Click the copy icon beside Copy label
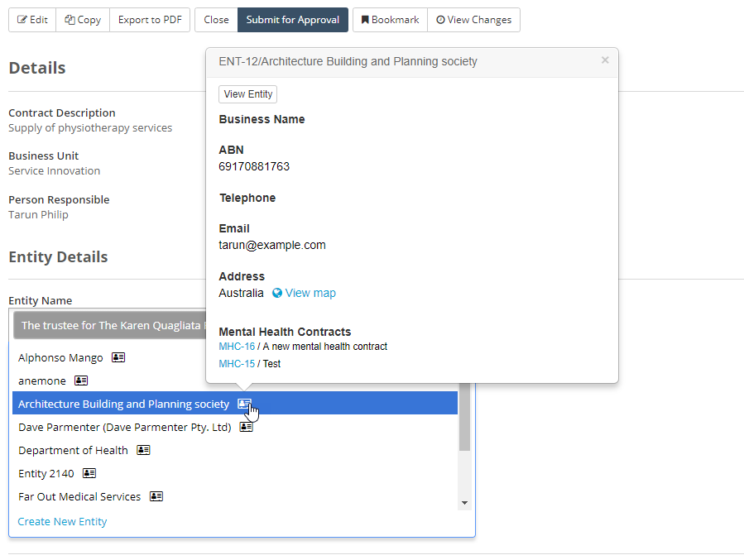 point(70,19)
